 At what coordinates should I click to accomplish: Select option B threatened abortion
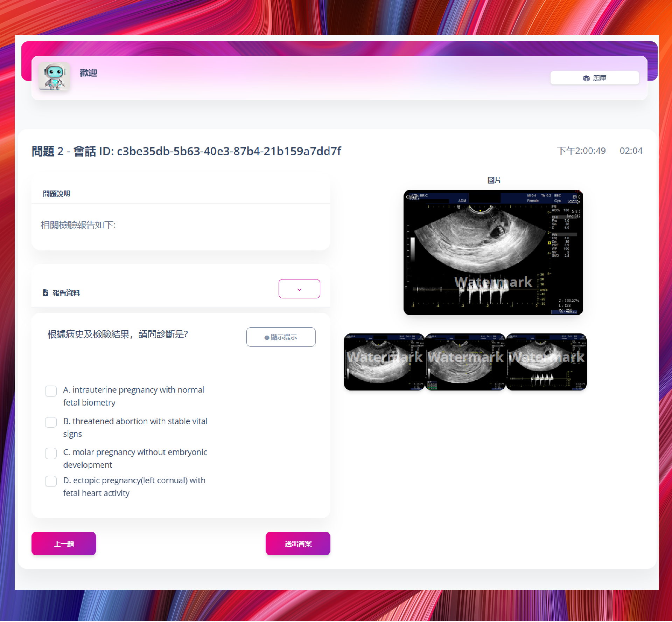coord(51,422)
